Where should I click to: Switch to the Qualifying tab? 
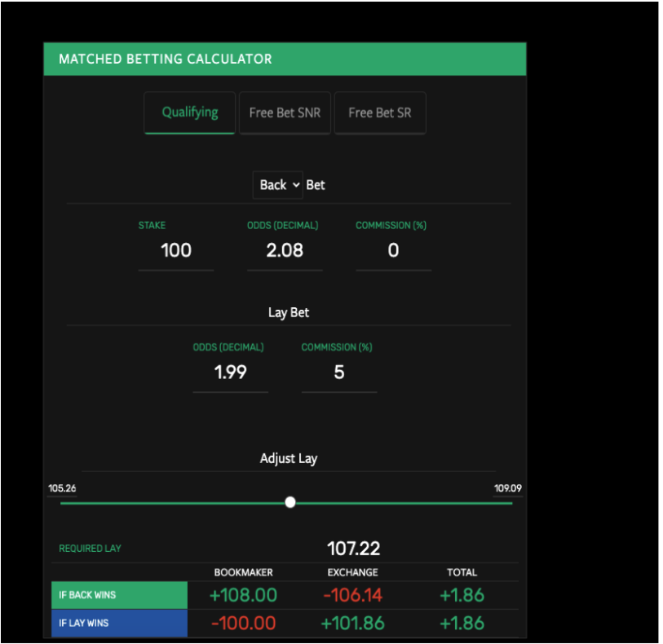tap(189, 112)
